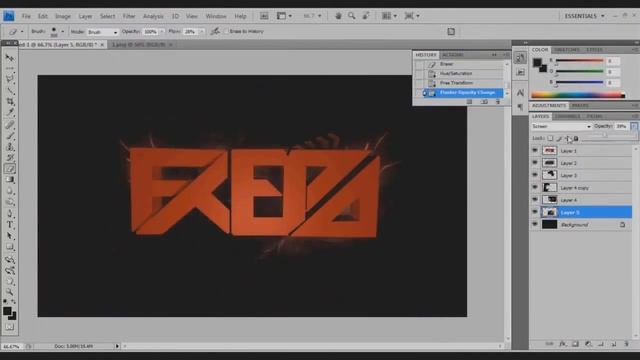Create a new layer from the Layers panel
Screen dimensions: 640x360
click(613, 344)
